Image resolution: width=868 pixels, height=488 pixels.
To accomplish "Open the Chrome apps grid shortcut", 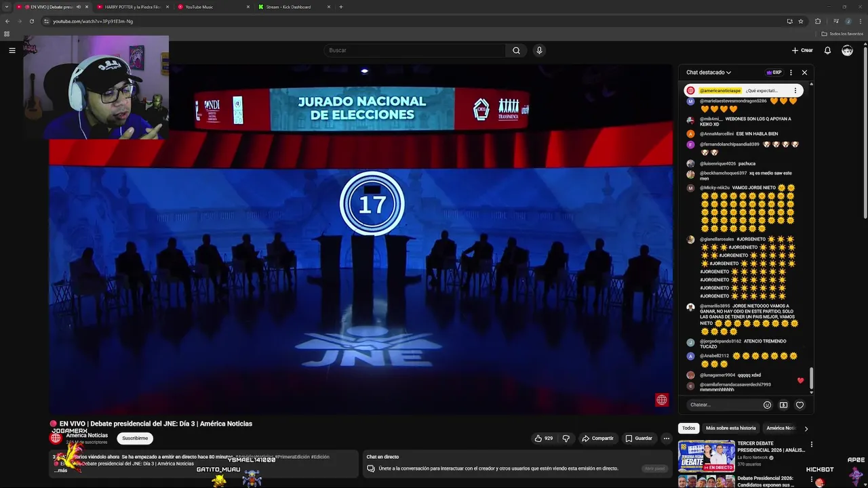I will tap(7, 33).
